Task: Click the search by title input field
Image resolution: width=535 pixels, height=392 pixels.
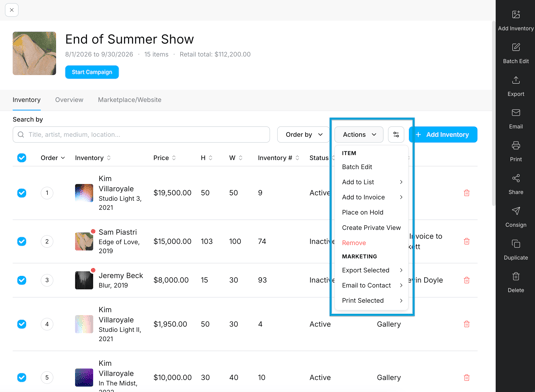Action: click(141, 134)
